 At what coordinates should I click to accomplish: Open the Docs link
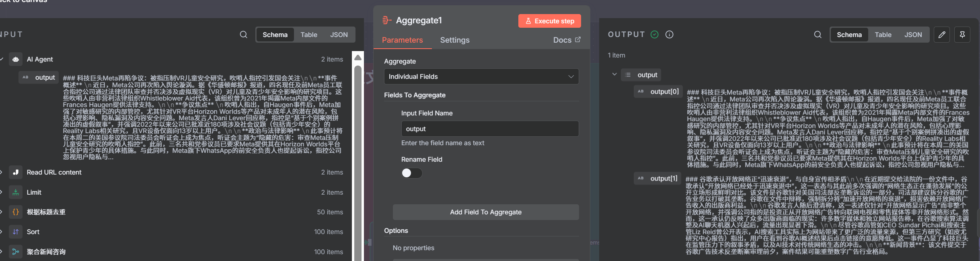tap(567, 40)
